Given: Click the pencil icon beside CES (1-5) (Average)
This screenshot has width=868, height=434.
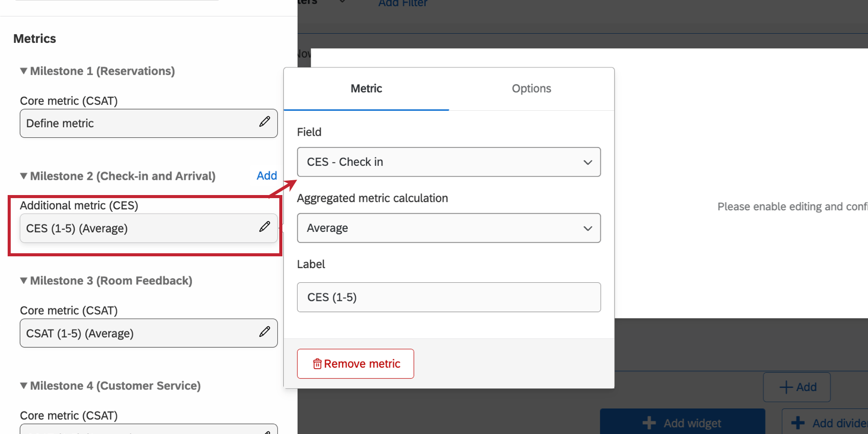Looking at the screenshot, I should click(x=265, y=227).
